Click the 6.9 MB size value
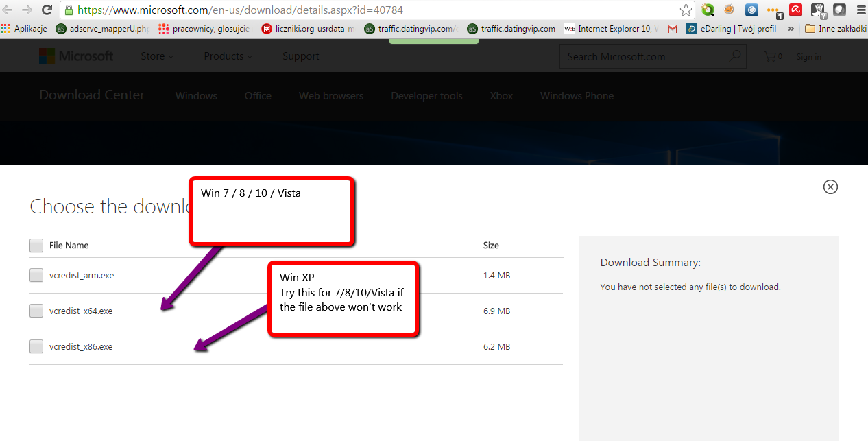 [x=496, y=311]
